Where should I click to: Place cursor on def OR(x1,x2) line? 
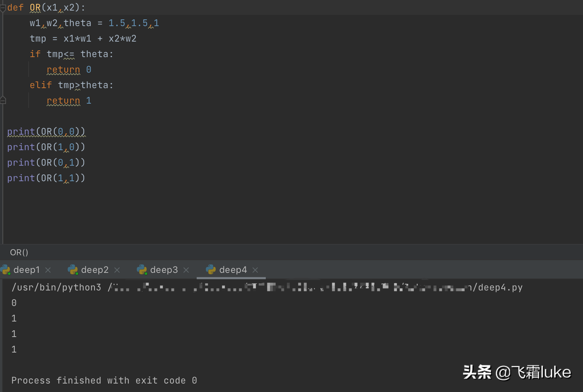[46, 8]
